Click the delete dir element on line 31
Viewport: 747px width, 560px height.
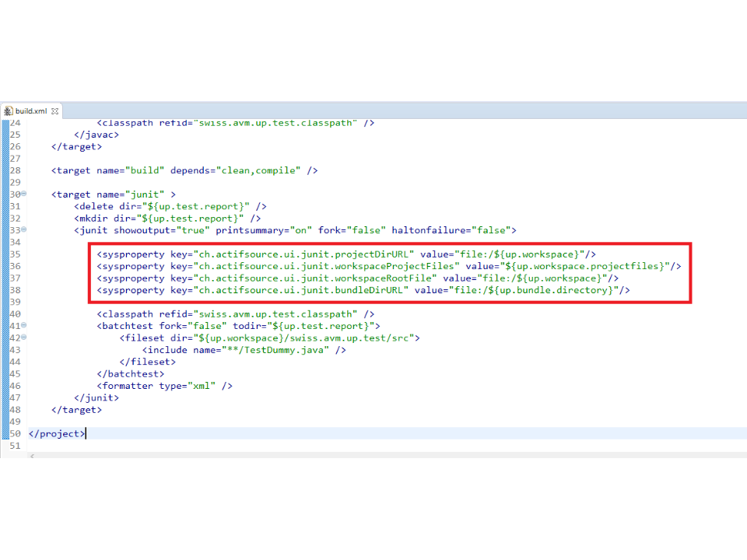tap(170, 206)
